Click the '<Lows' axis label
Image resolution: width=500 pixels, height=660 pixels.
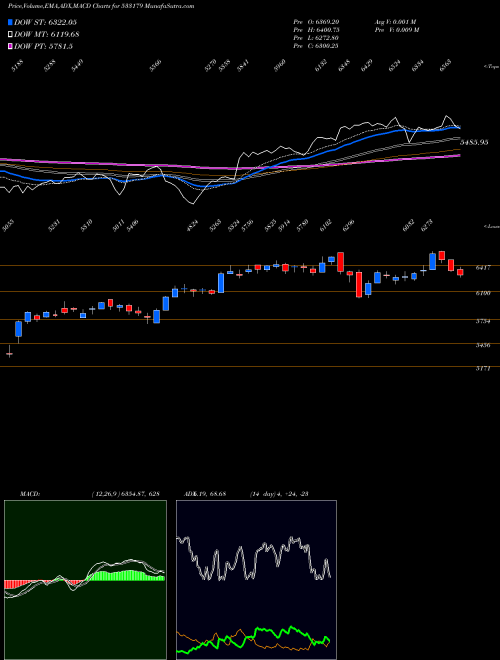click(491, 226)
